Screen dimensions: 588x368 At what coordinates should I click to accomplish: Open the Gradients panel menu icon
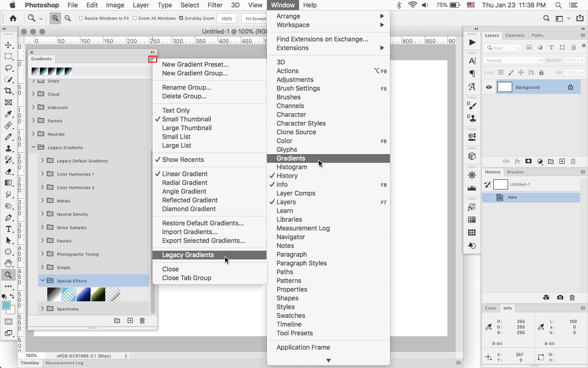[153, 59]
